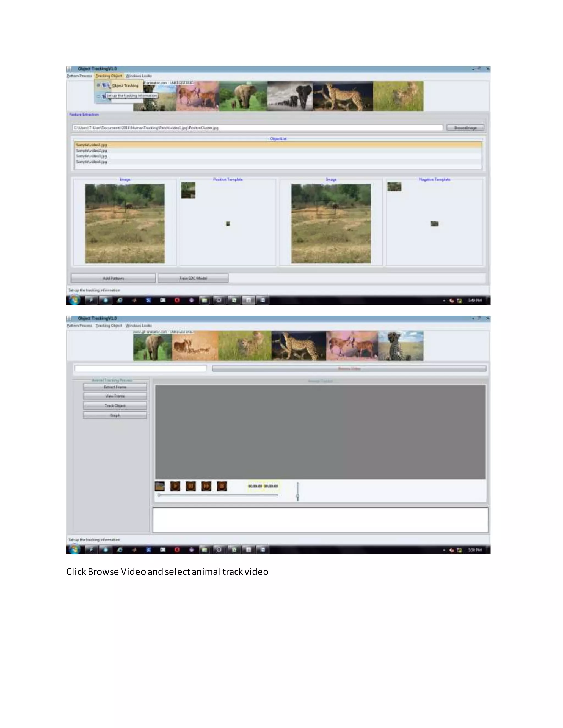Viewport: 563px width, 728px height.
Task: Open Pattern Process menu in Feature Extraction window
Action: [79, 76]
